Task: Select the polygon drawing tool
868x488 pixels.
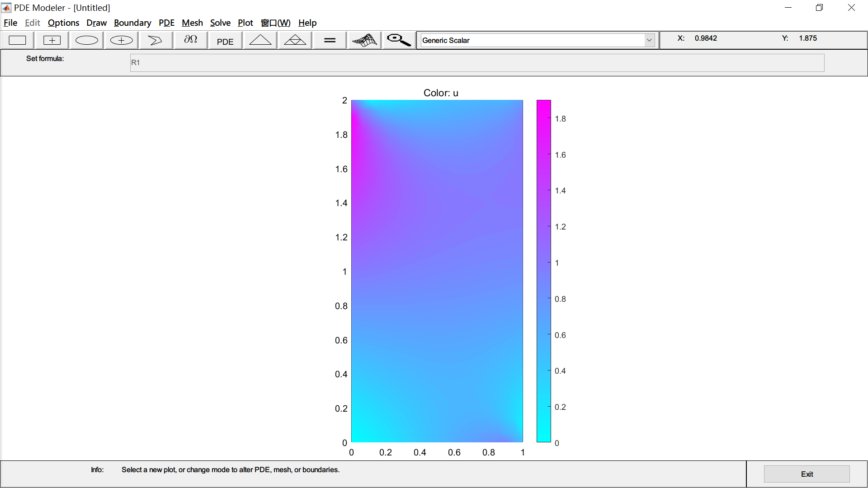Action: click(x=155, y=40)
